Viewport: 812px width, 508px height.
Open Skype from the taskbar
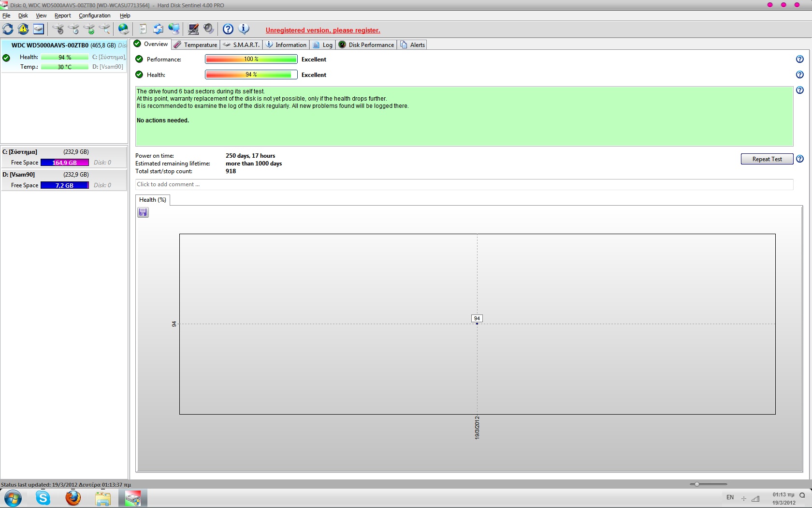43,498
